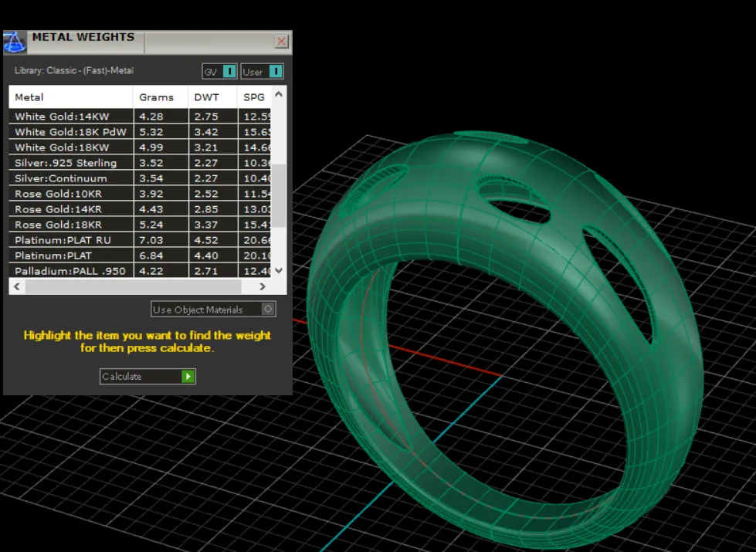Viewport: 756px width, 552px height.
Task: Click the table's scroll down arrow
Action: coord(279,270)
